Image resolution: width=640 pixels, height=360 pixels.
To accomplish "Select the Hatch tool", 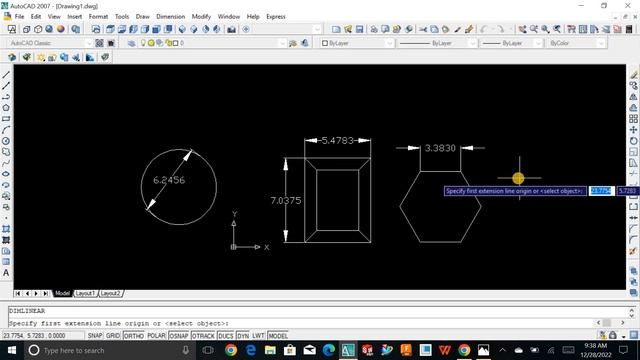I will tap(6, 229).
